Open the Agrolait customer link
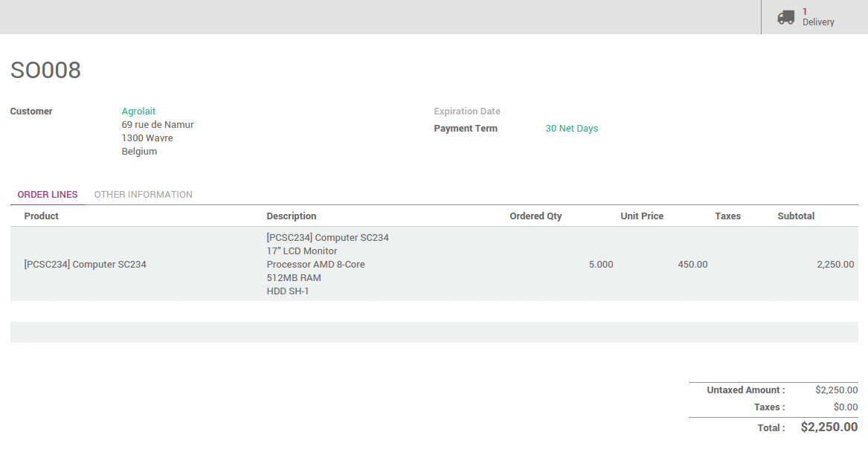Viewport: 868px width, 449px height. coord(138,112)
